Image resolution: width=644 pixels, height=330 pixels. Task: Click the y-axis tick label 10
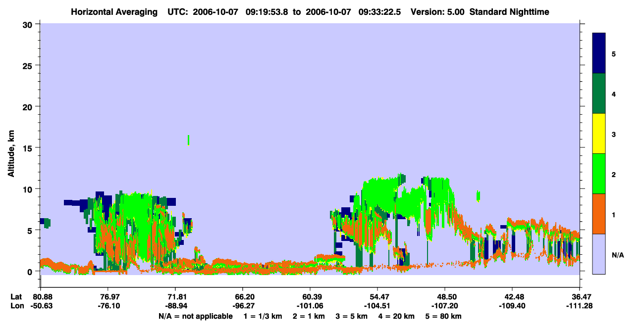[29, 189]
